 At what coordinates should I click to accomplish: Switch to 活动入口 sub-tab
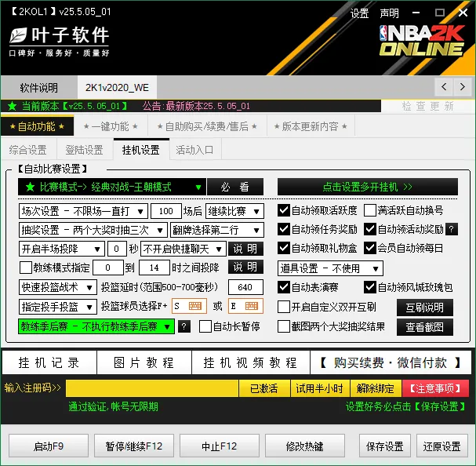point(194,150)
